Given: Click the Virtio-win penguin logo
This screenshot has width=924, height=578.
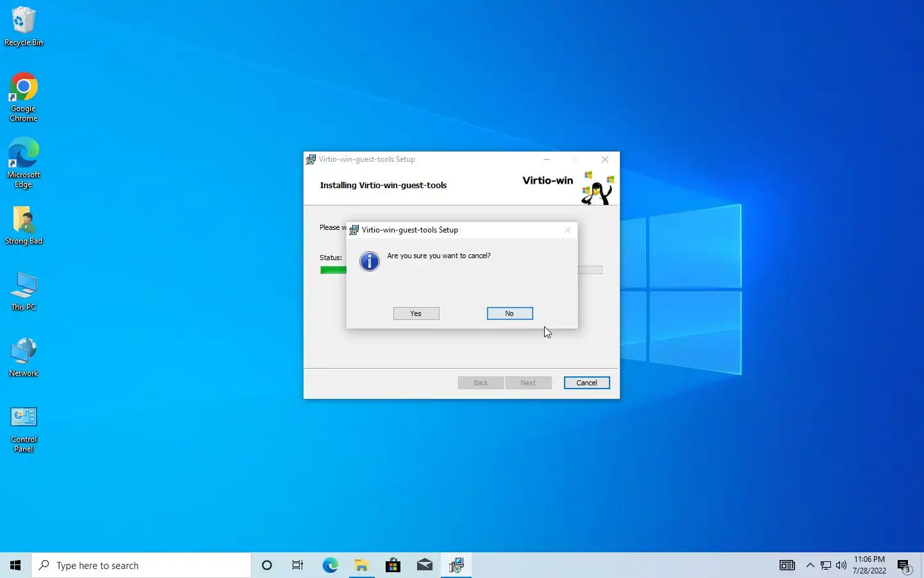Looking at the screenshot, I should point(597,188).
